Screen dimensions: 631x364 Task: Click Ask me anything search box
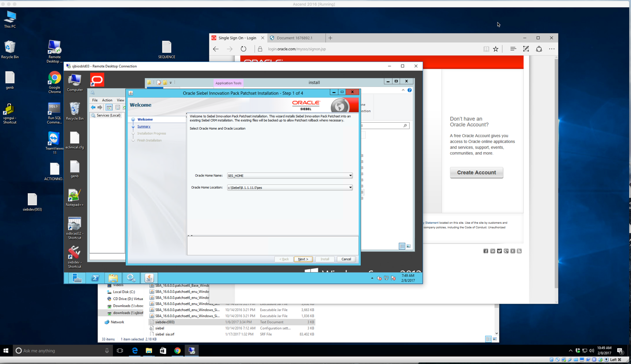click(62, 351)
